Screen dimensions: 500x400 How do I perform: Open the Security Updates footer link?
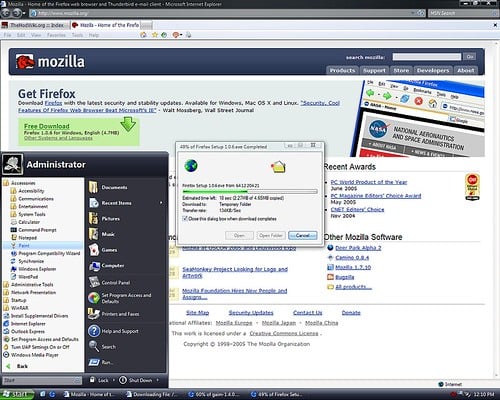[251, 312]
